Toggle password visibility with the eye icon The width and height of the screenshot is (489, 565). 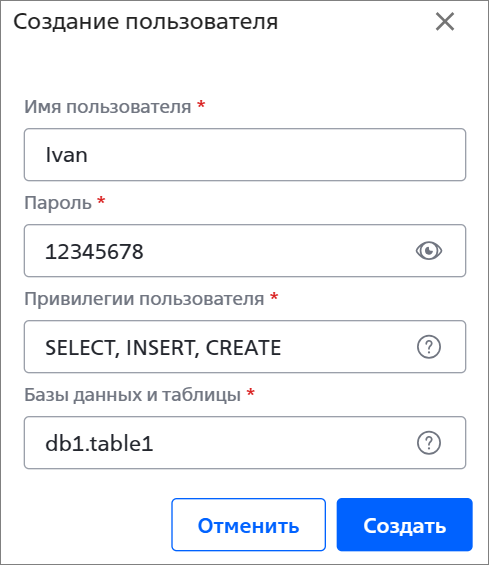[428, 251]
